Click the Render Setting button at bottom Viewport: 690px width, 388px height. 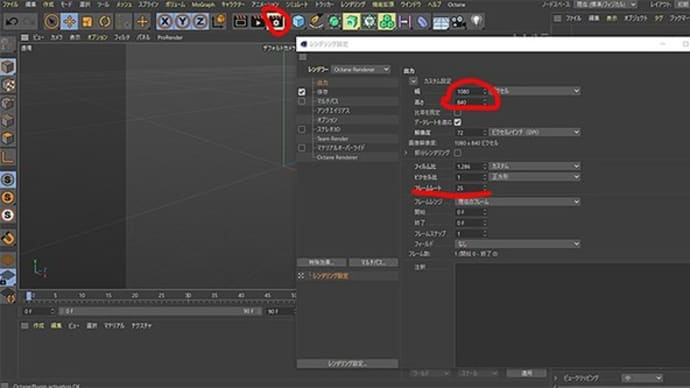tap(347, 364)
